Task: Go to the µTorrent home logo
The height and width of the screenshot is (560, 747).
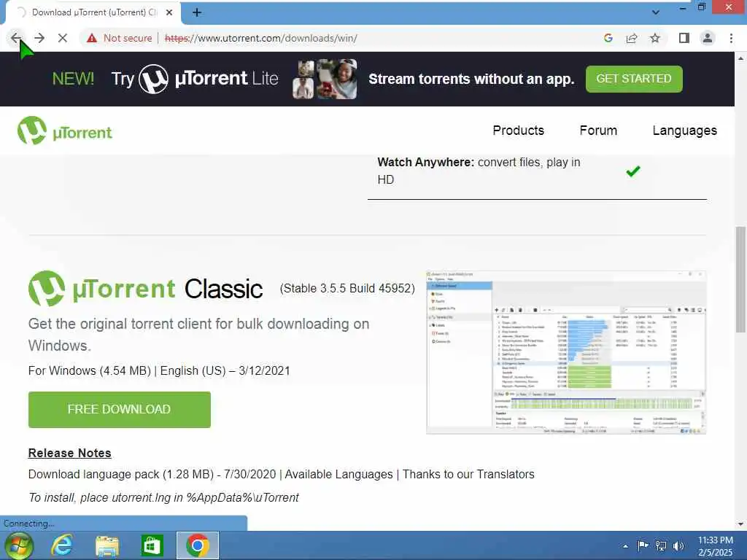Action: point(65,131)
